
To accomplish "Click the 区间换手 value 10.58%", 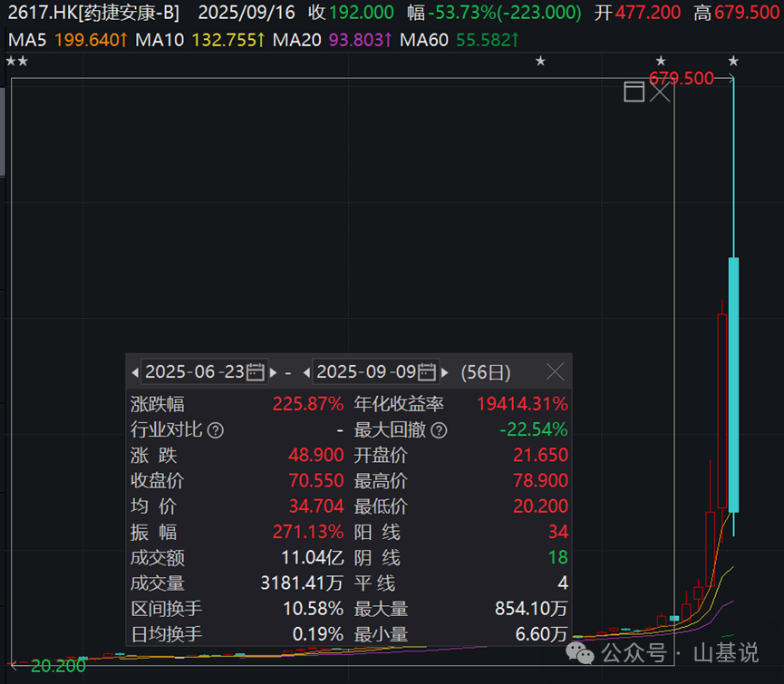I will point(313,609).
